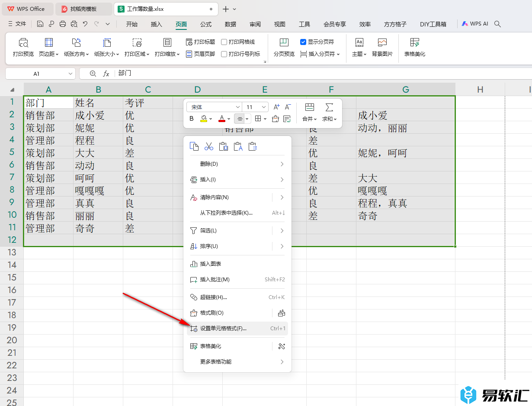532x406 pixels.
Task: Choose More Table Functions (更多表格功能)
Action: (x=237, y=362)
